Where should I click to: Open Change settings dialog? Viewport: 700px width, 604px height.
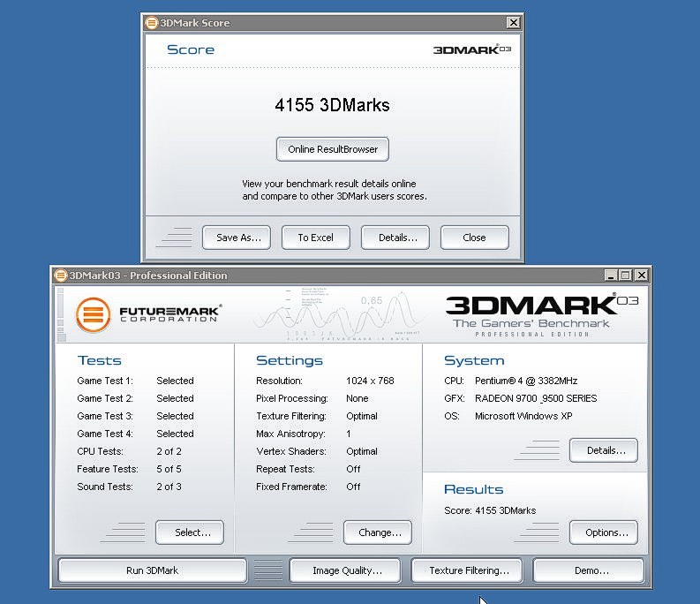(x=378, y=532)
